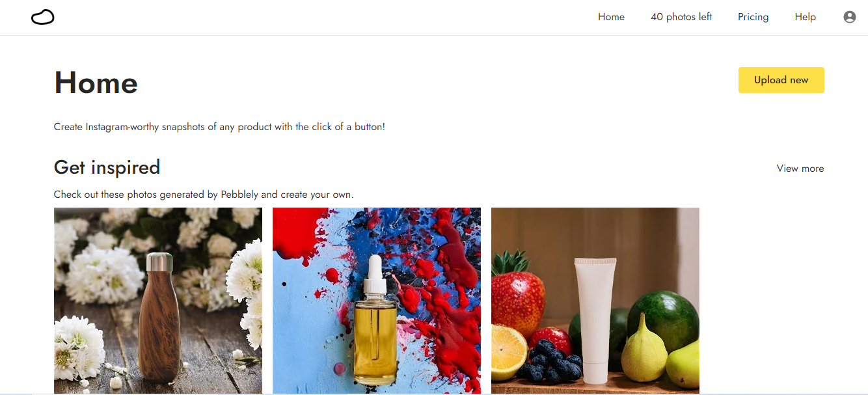This screenshot has height=395, width=868.
Task: Open the account profile icon
Action: (x=849, y=17)
